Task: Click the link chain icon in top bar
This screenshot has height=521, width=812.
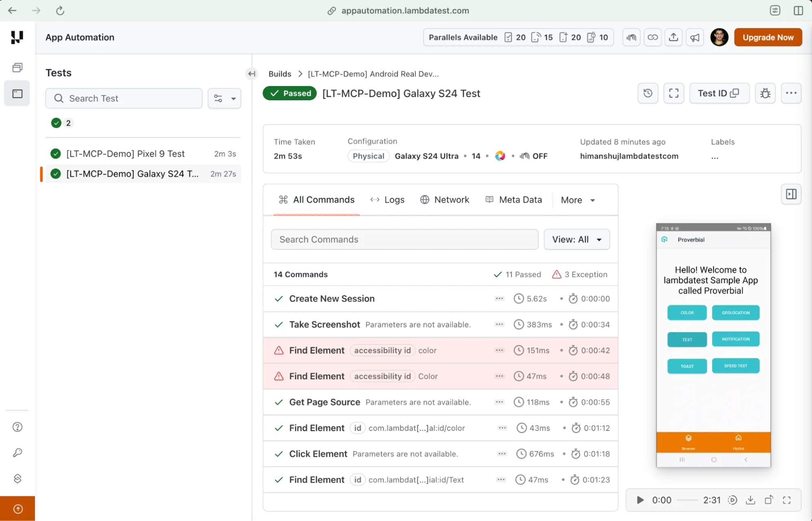Action: [652, 37]
